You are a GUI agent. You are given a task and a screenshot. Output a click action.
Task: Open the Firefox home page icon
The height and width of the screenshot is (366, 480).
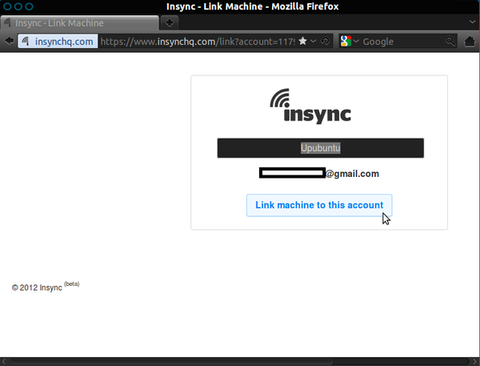(470, 41)
